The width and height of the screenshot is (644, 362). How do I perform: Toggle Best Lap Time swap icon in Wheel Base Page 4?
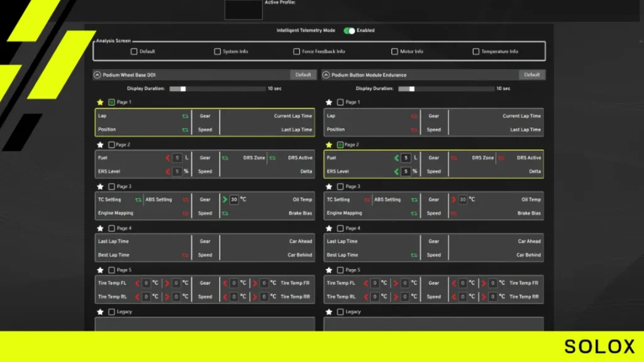pos(186,255)
